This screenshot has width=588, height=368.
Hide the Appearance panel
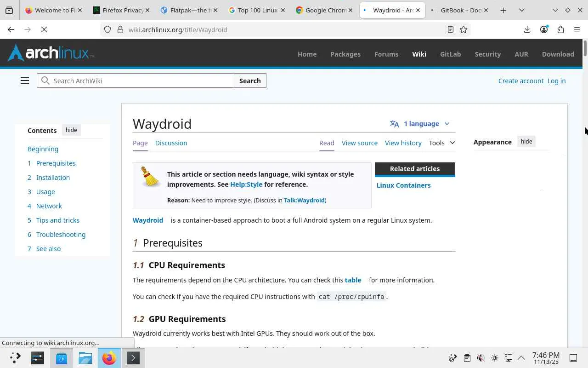526,142
